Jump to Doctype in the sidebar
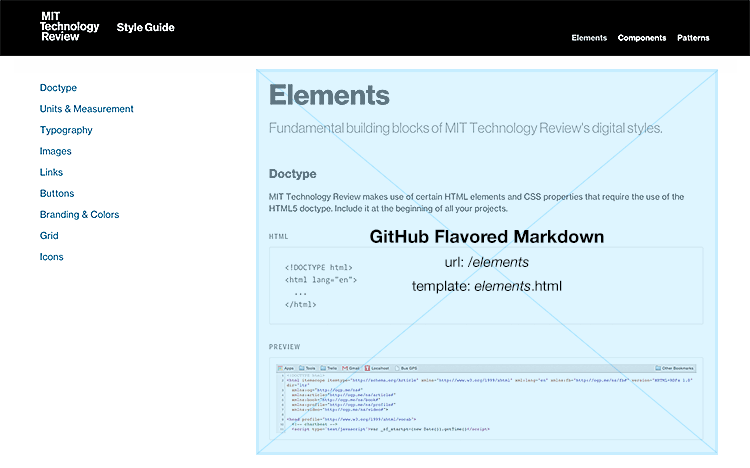Viewport: 750px width, 468px height. tap(58, 88)
